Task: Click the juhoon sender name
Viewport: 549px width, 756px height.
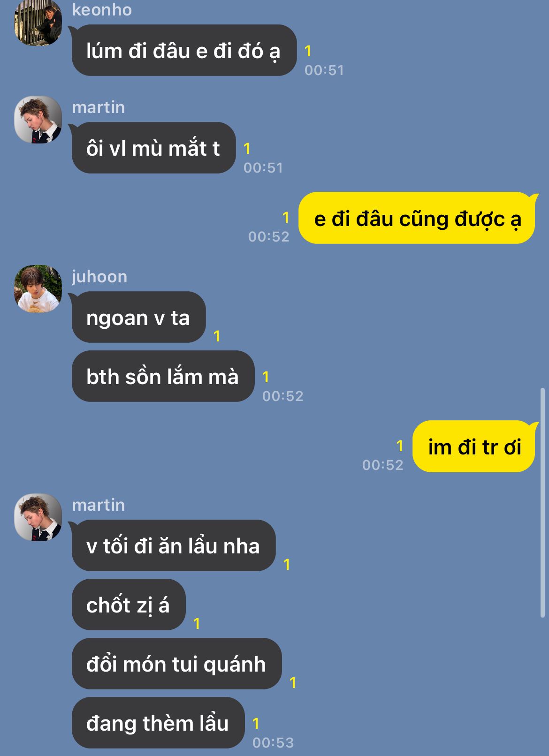Action: 99,276
